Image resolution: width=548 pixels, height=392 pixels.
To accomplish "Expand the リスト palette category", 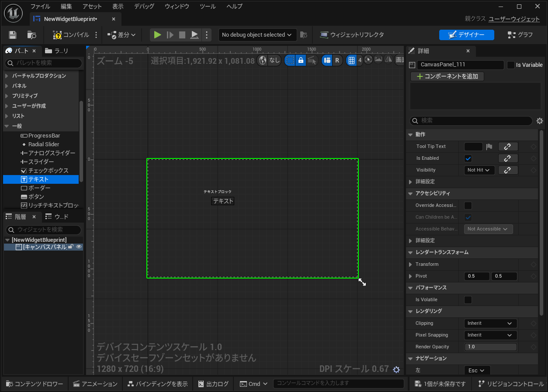I will (x=7, y=116).
